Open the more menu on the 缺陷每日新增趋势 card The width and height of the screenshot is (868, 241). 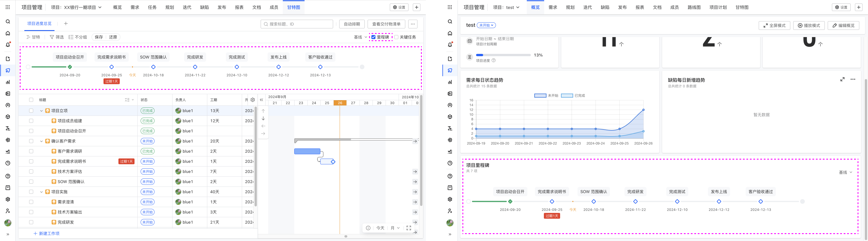pos(853,79)
